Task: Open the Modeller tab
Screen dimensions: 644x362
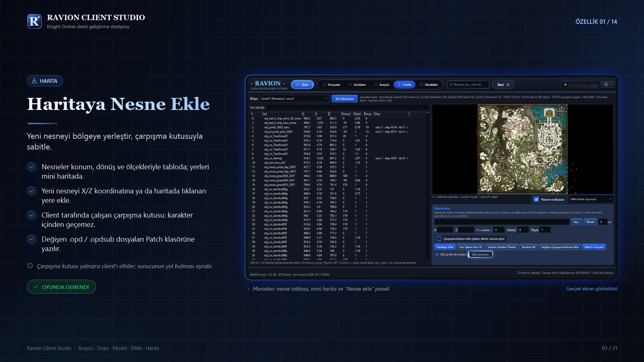Action: coord(429,85)
